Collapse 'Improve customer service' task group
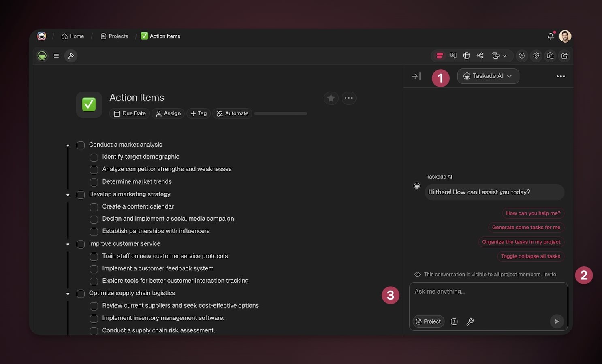 click(x=68, y=244)
